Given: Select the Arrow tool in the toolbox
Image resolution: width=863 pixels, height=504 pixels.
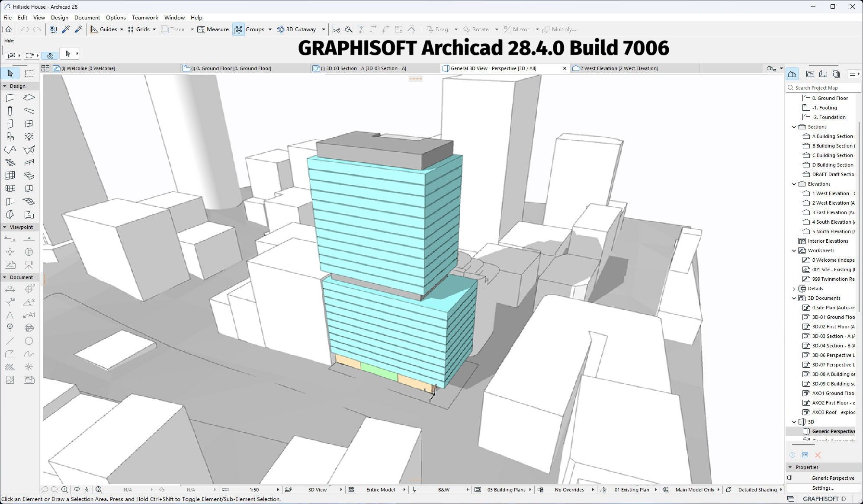Looking at the screenshot, I should coord(10,74).
